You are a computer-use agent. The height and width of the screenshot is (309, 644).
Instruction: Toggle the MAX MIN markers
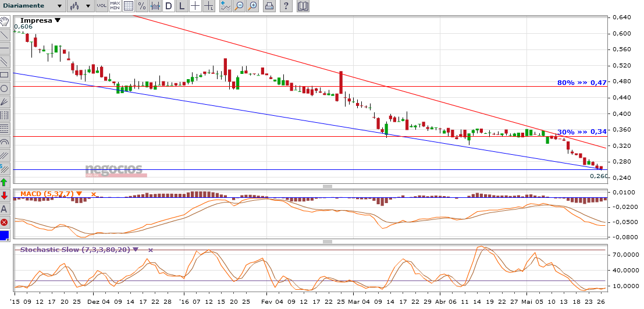coord(115,6)
